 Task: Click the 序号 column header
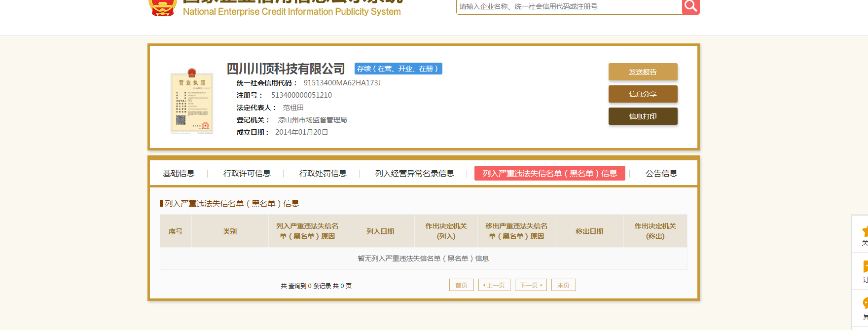(x=176, y=231)
